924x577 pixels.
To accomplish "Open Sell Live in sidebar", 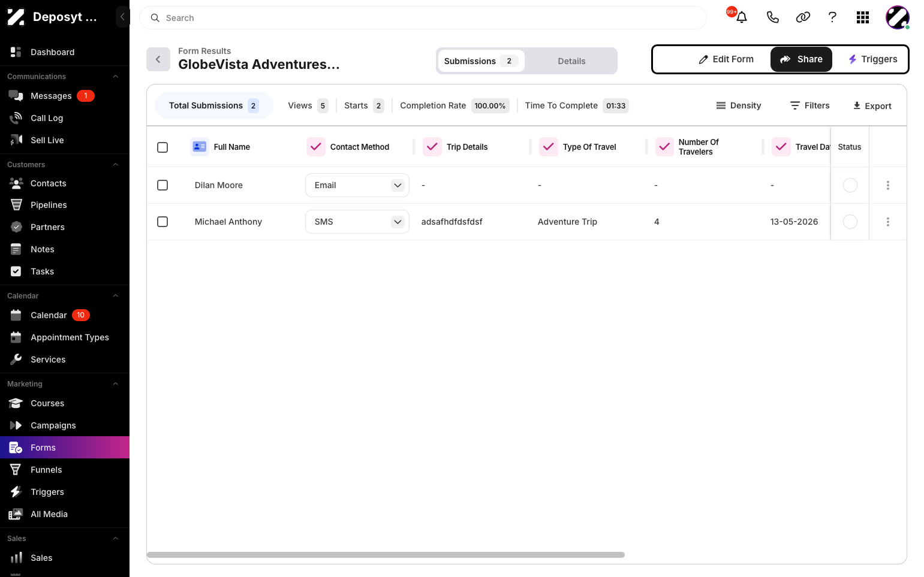I will (x=65, y=140).
